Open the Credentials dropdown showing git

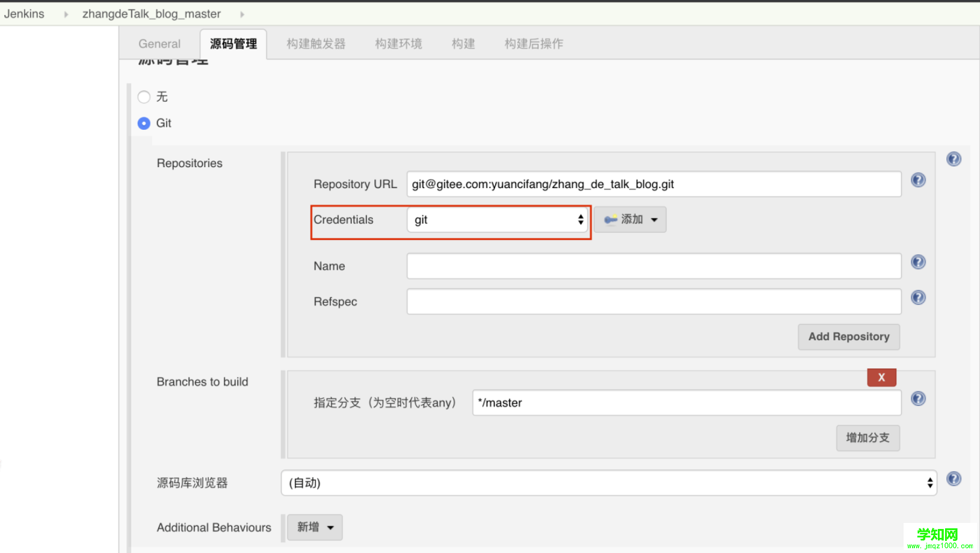(498, 220)
